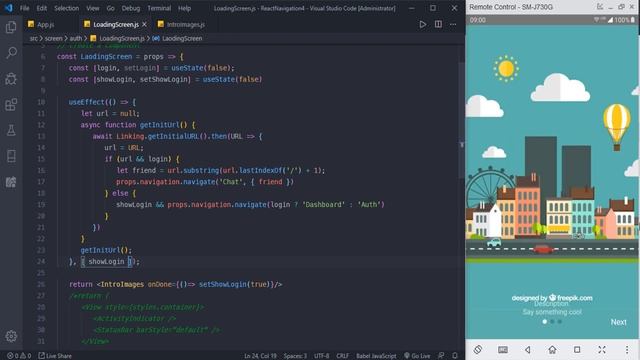The image size is (640, 360).
Task: Open the Explorer view in activity bar
Action: (11, 27)
